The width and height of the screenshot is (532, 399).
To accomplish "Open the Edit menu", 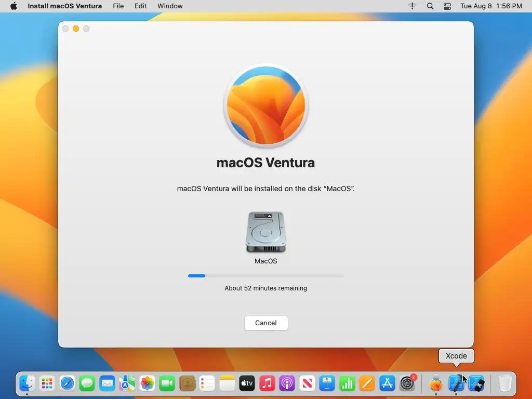I will 140,6.
